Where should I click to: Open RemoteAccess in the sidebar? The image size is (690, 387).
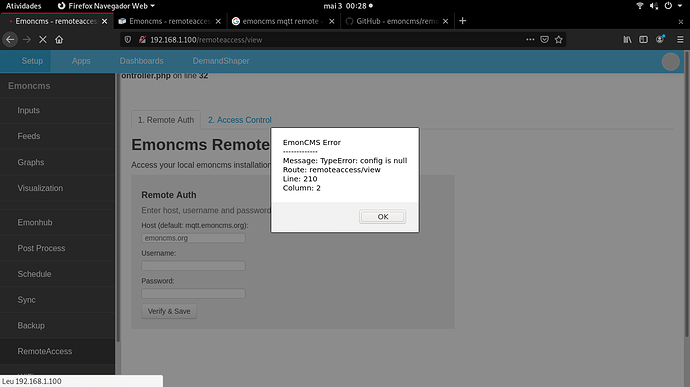pyautogui.click(x=58, y=351)
